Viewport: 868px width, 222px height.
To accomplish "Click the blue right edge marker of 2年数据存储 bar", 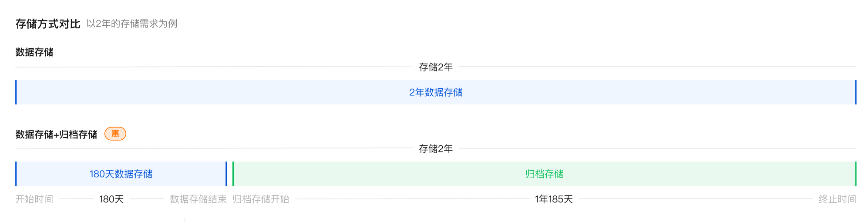I will [855, 92].
